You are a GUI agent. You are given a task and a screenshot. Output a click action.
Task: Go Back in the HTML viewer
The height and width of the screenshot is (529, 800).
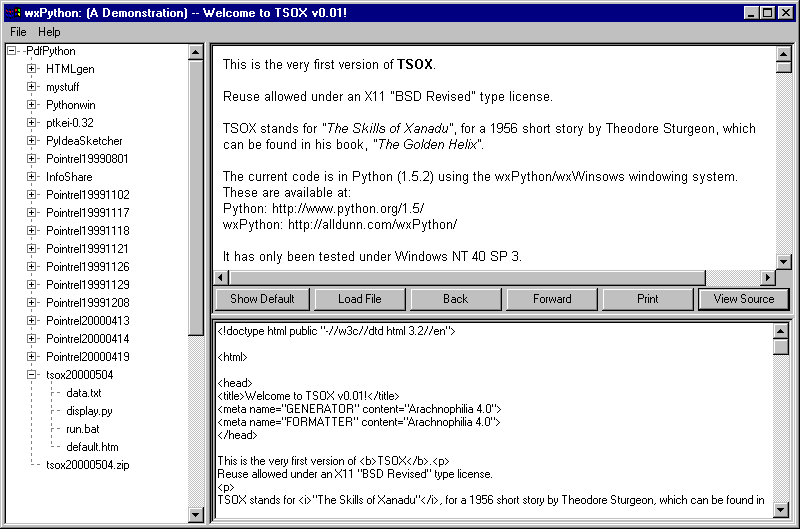coord(456,299)
